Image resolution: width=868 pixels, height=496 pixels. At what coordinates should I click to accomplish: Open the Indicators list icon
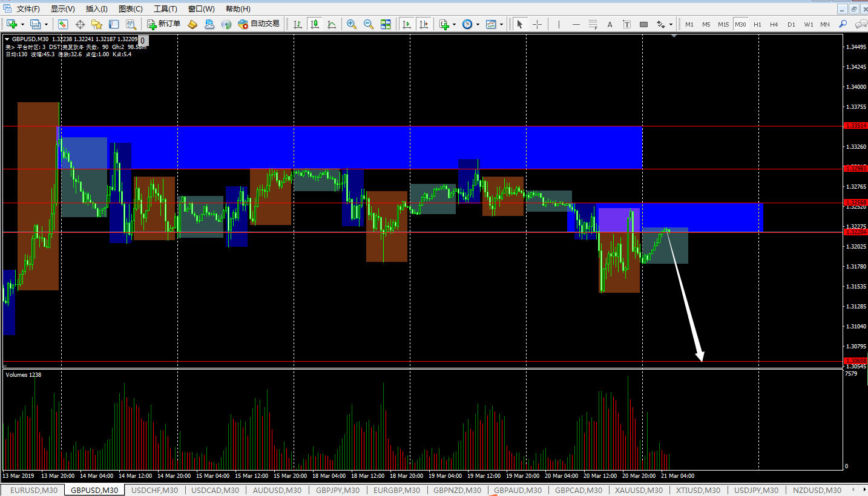coord(445,24)
